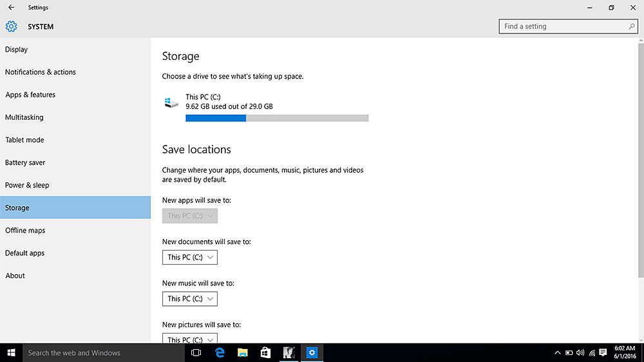Screen dimensions: 644x362
Task: Open the Windows Start button
Action: (x=11, y=352)
